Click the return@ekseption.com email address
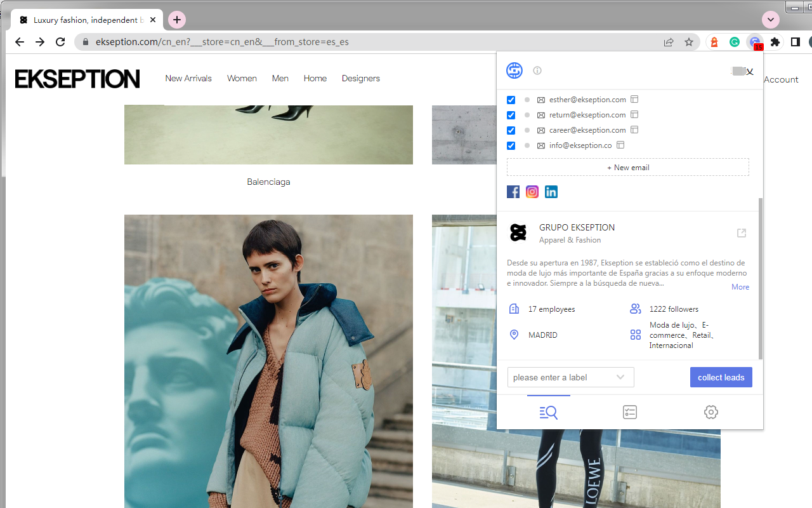 point(587,115)
